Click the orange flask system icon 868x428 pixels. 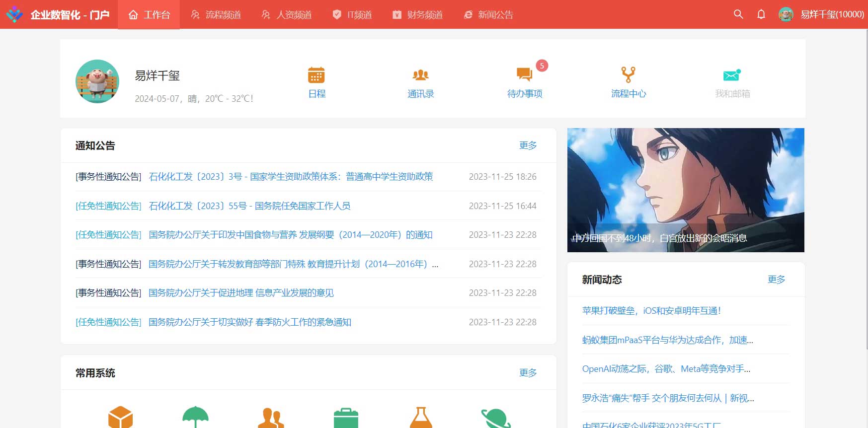pos(421,417)
